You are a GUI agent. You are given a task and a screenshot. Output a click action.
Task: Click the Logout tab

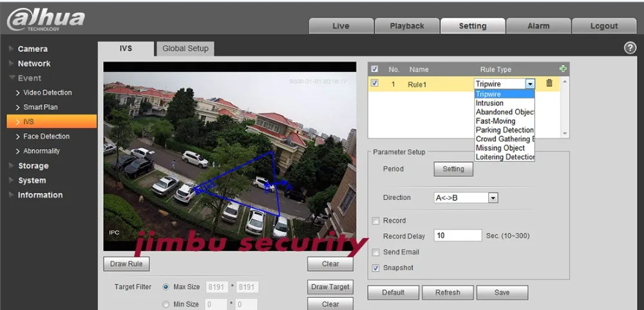pos(604,26)
